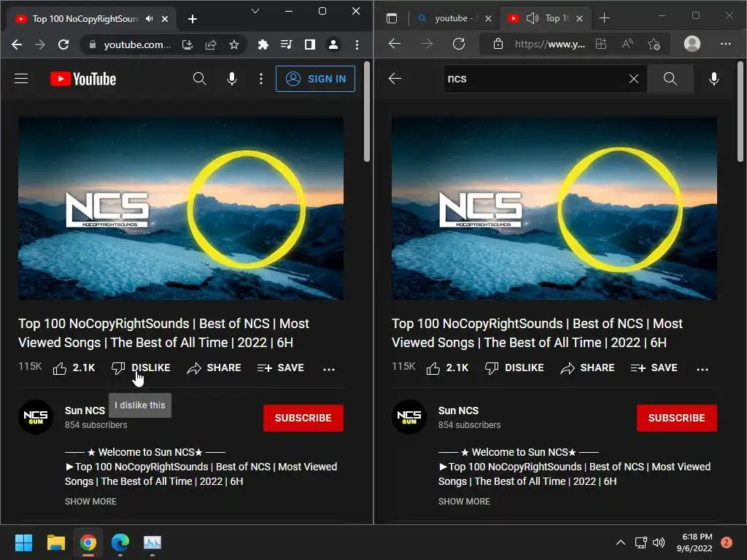This screenshot has height=560, width=747.
Task: Close the youtube tab in Edge
Action: click(x=488, y=18)
